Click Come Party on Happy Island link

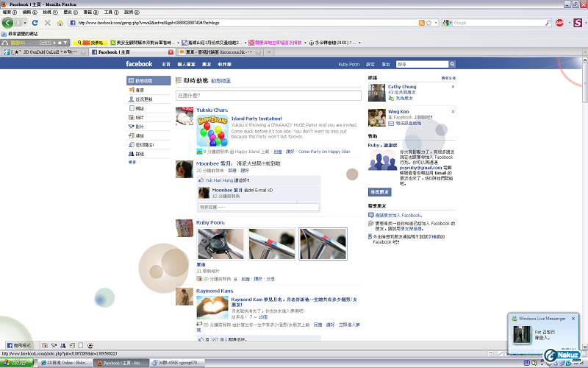[324, 152]
